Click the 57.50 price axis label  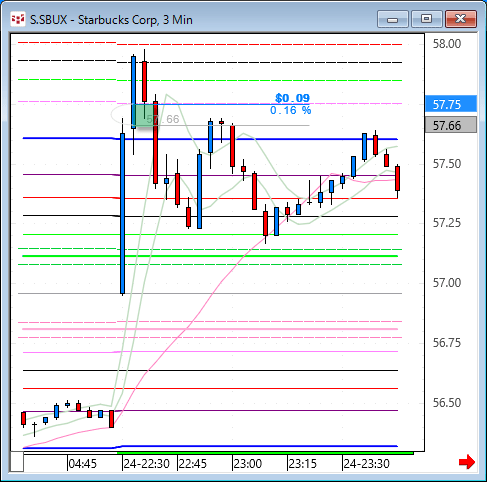pyautogui.click(x=447, y=164)
